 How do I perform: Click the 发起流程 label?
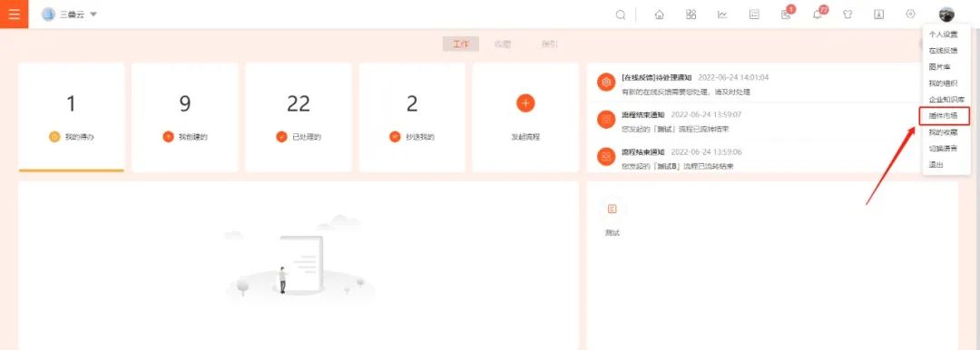525,137
